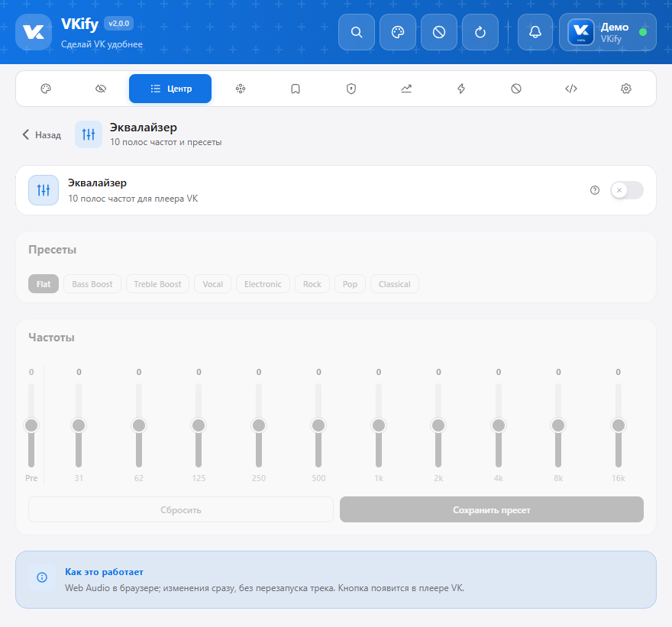
Task: Click the 16k band slider handle
Action: pos(619,425)
